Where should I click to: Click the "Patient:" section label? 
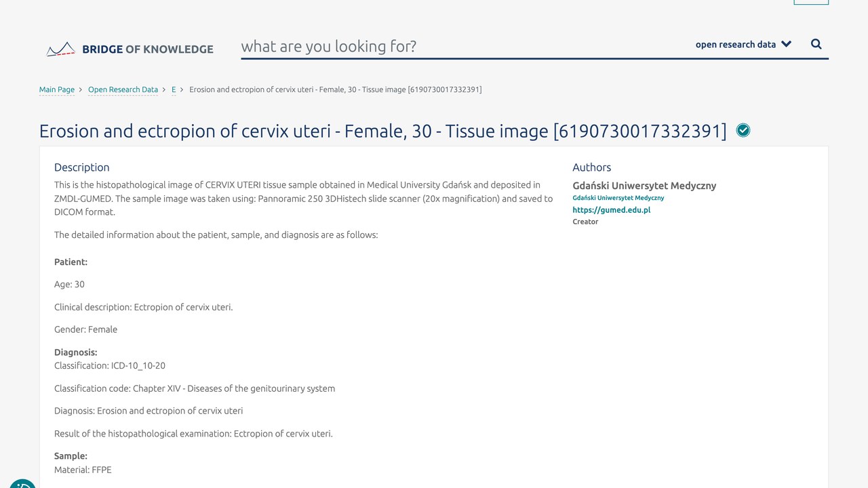coord(71,262)
